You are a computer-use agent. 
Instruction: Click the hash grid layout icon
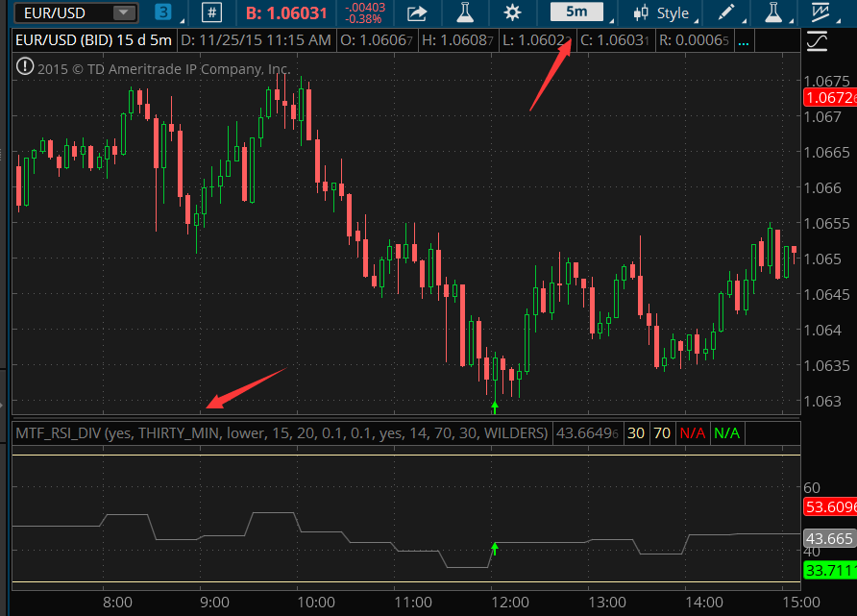(x=211, y=12)
